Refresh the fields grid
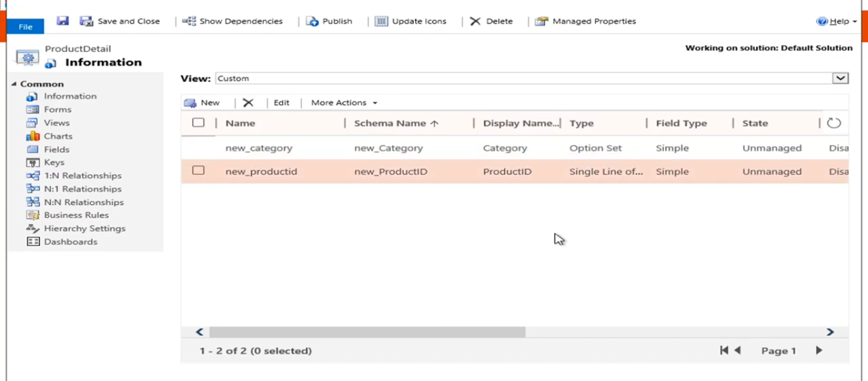 tap(833, 123)
